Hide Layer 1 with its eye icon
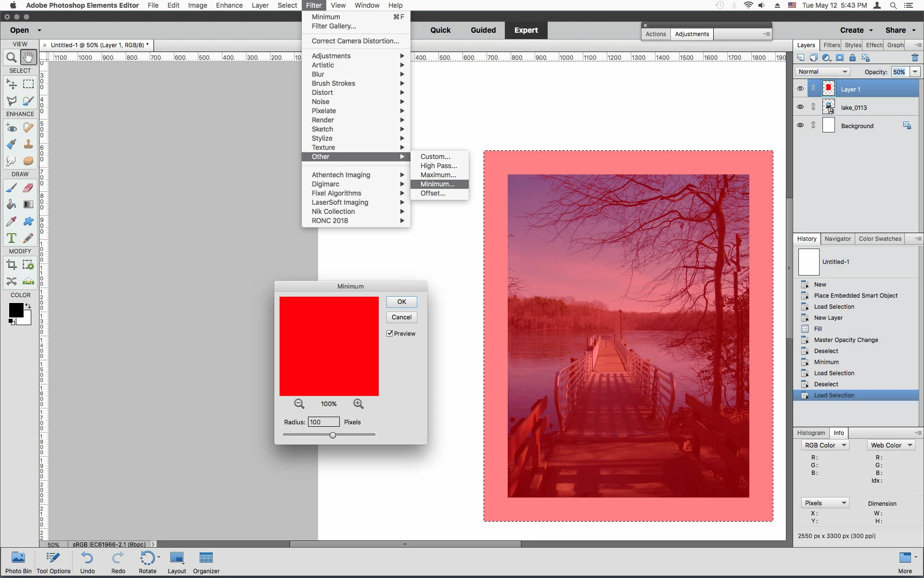 coord(800,89)
